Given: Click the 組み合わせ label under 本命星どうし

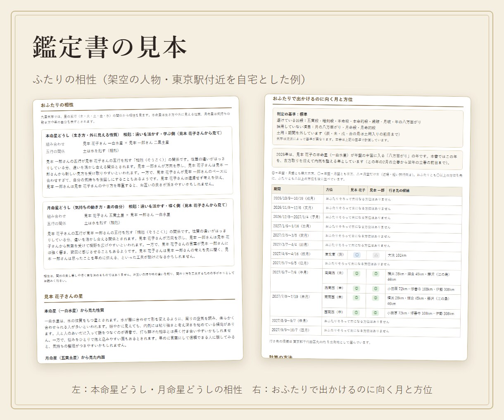Looking at the screenshot, I should pos(55,144).
